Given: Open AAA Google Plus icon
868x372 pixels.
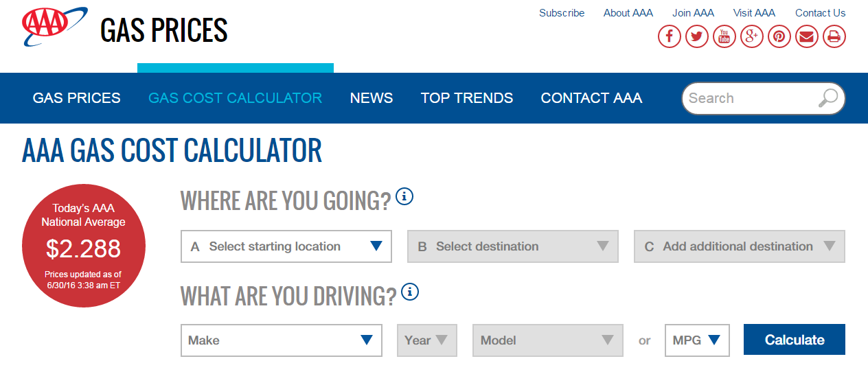Looking at the screenshot, I should coord(752,36).
